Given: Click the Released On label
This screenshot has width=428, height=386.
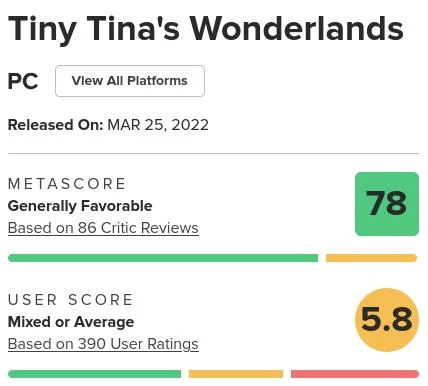Looking at the screenshot, I should click(x=55, y=125).
